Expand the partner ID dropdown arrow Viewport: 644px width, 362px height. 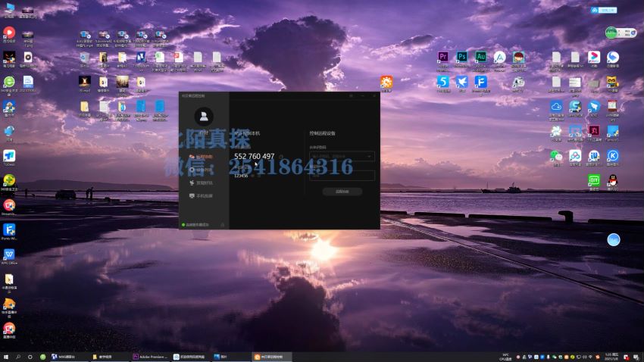coord(369,156)
